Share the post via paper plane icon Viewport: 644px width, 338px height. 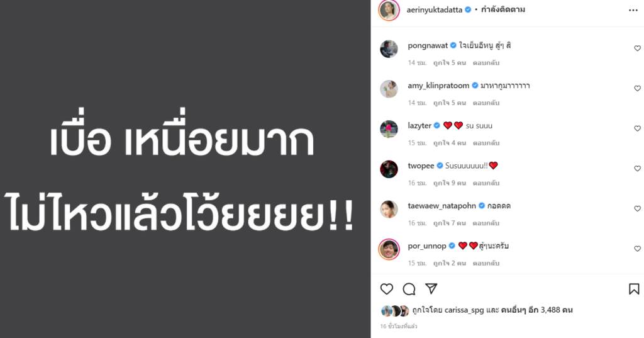431,289
